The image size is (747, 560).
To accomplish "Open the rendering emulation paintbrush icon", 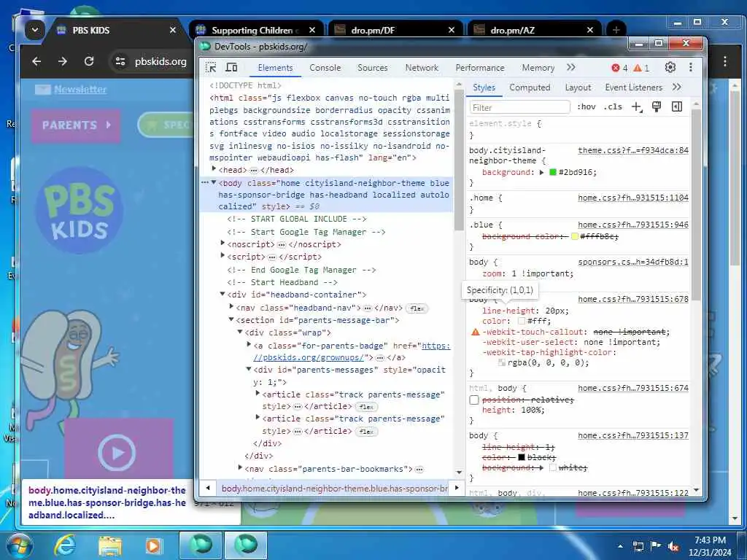I will click(x=657, y=107).
